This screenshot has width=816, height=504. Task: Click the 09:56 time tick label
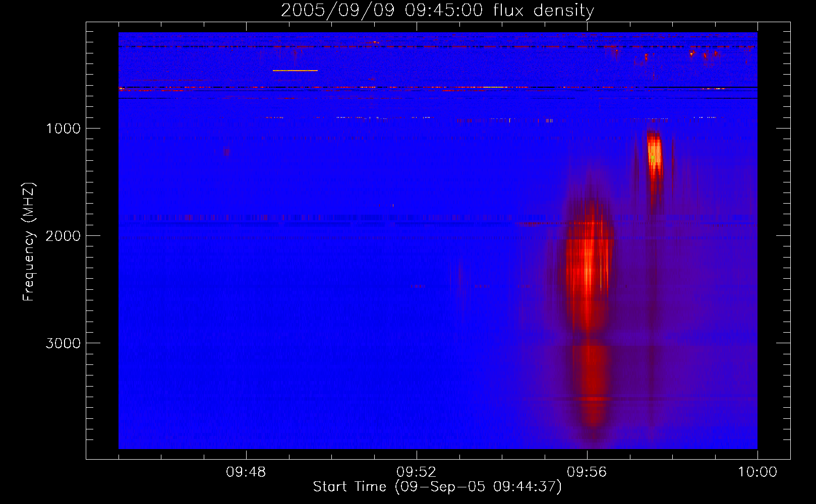point(587,472)
